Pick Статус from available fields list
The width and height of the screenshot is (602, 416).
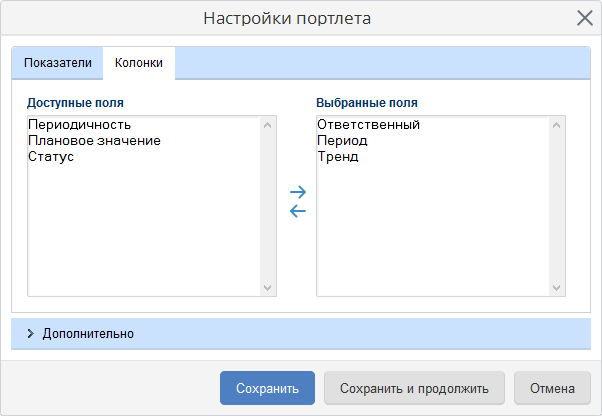point(51,157)
